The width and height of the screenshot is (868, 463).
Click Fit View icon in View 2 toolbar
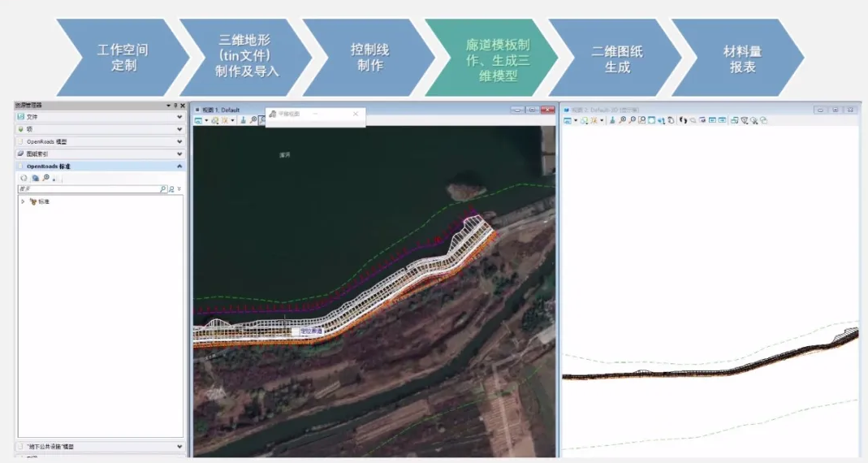(651, 120)
